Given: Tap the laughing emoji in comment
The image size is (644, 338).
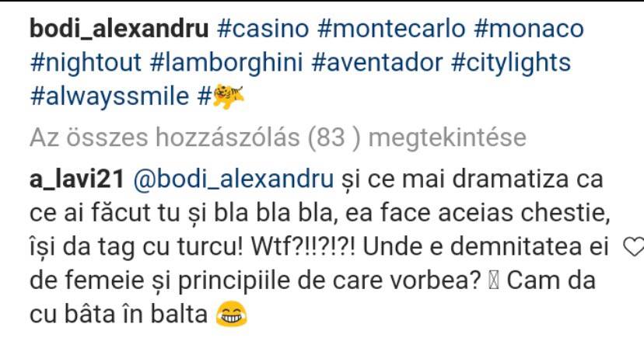Looking at the screenshot, I should 232,314.
